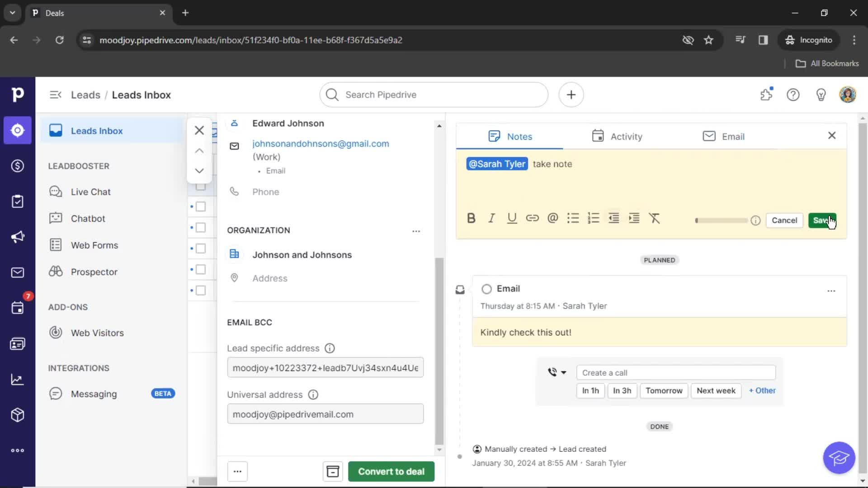868x488 pixels.
Task: Open the Pipedrive Academy floating button
Action: (839, 458)
